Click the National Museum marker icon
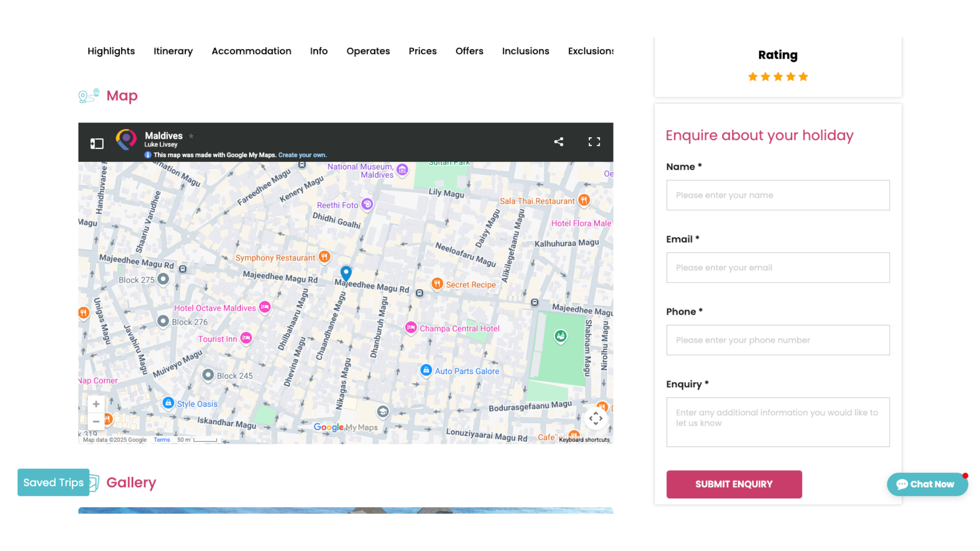Image resolution: width=980 pixels, height=551 pixels. pos(402,170)
